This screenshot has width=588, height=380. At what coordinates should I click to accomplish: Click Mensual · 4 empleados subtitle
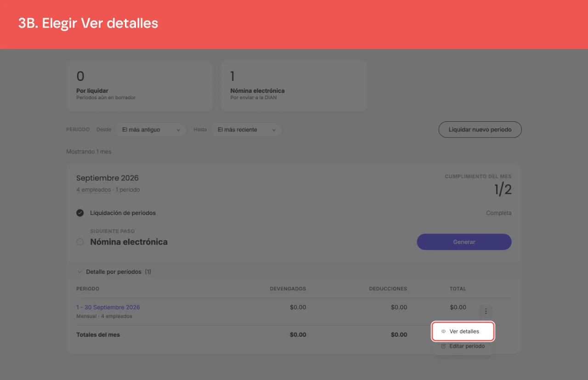tap(104, 317)
